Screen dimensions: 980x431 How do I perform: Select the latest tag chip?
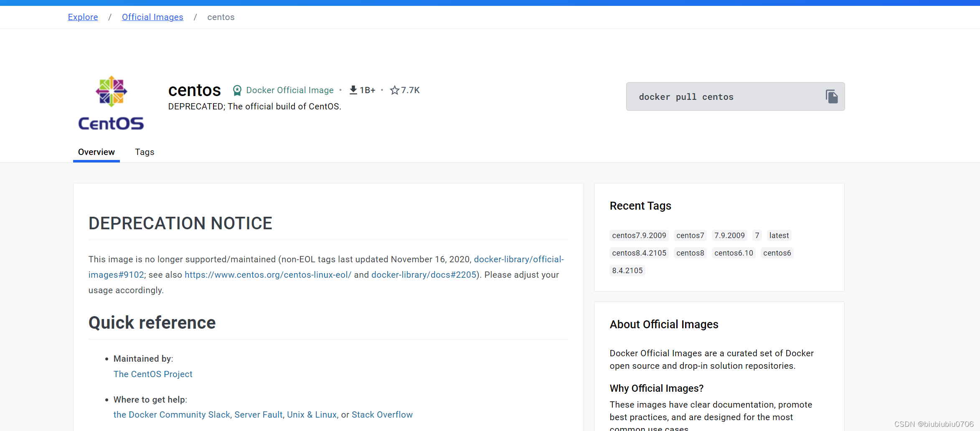click(x=779, y=235)
